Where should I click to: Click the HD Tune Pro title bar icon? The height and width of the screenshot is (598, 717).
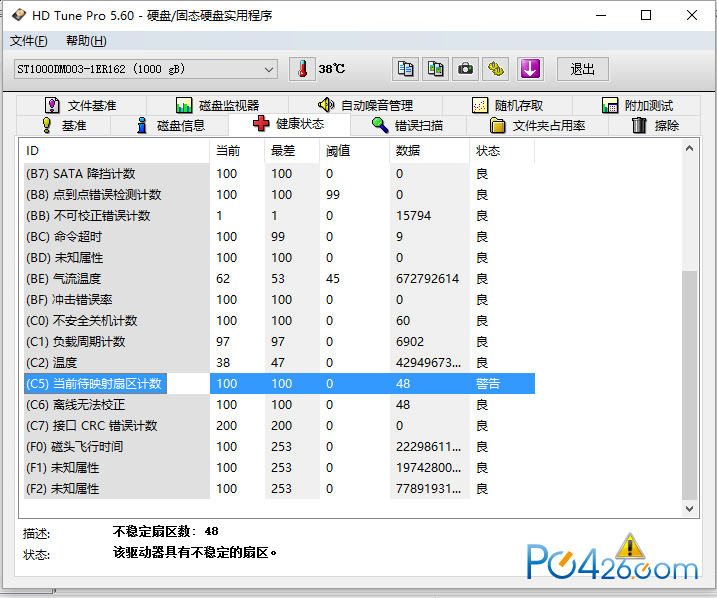coord(19,16)
